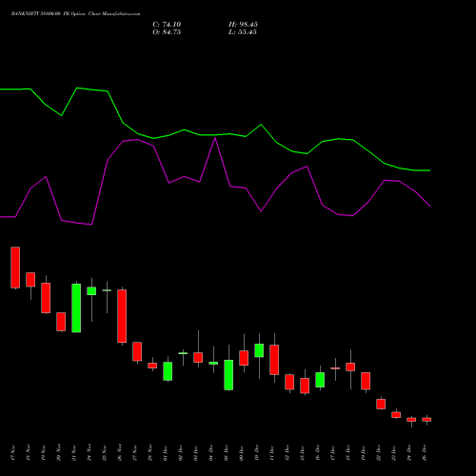Select the 11 Dec date label

pyautogui.click(x=272, y=452)
